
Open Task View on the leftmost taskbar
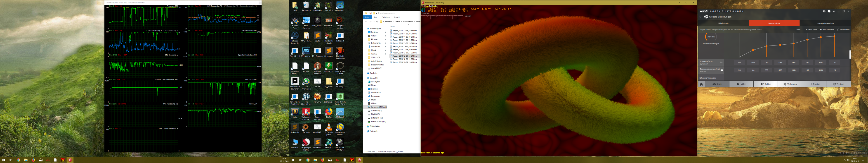click(x=11, y=160)
